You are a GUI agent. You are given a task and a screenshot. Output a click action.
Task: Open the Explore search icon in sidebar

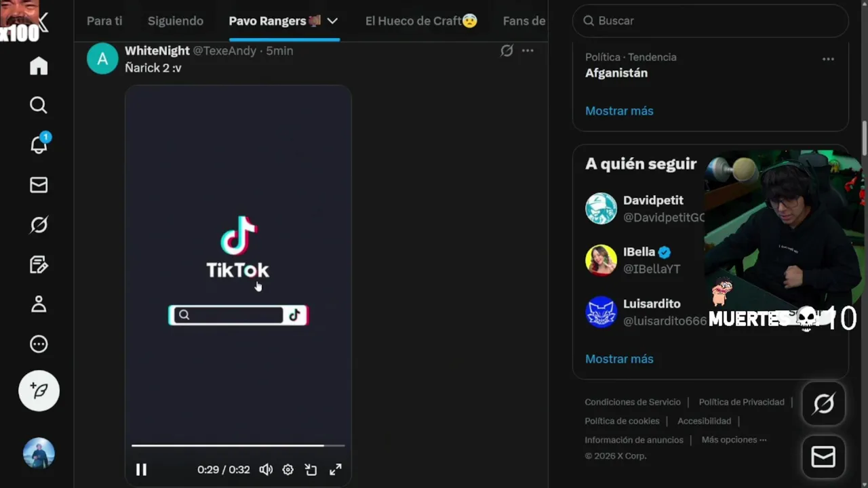coord(39,105)
